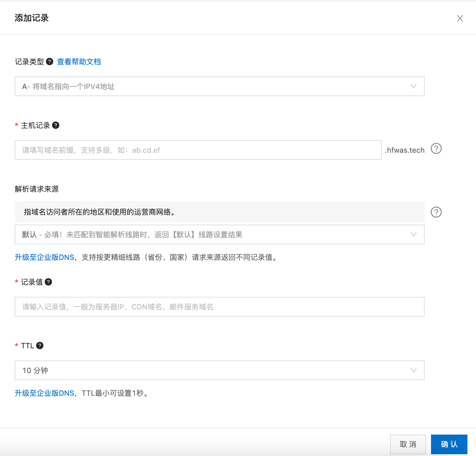Click 升级至企业版DNS below the line selector
This screenshot has height=456, width=476.
tap(44, 257)
